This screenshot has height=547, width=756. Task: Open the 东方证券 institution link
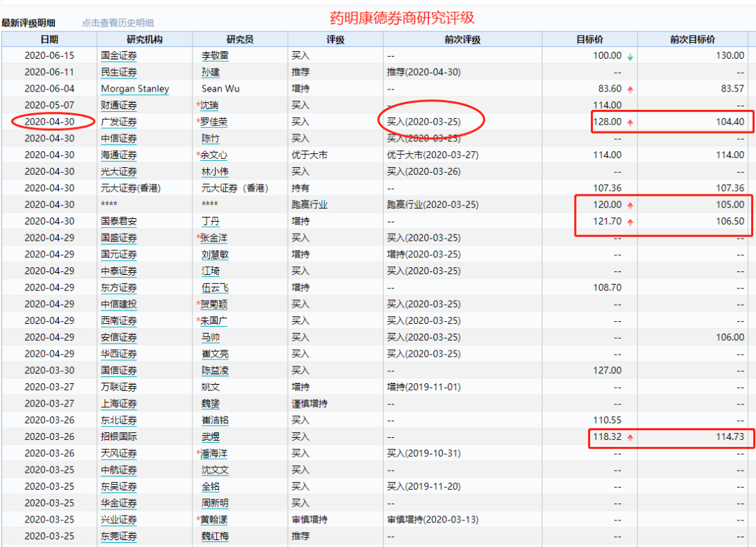click(x=118, y=287)
